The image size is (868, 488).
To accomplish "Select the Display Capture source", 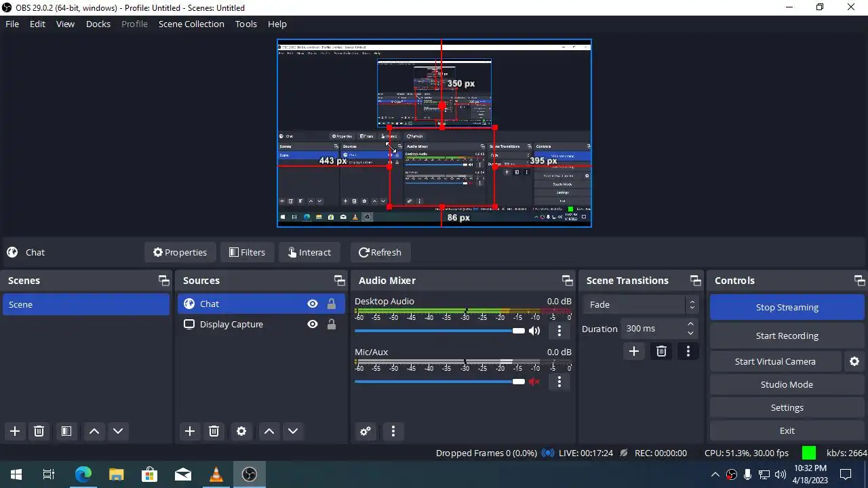I will click(261, 324).
